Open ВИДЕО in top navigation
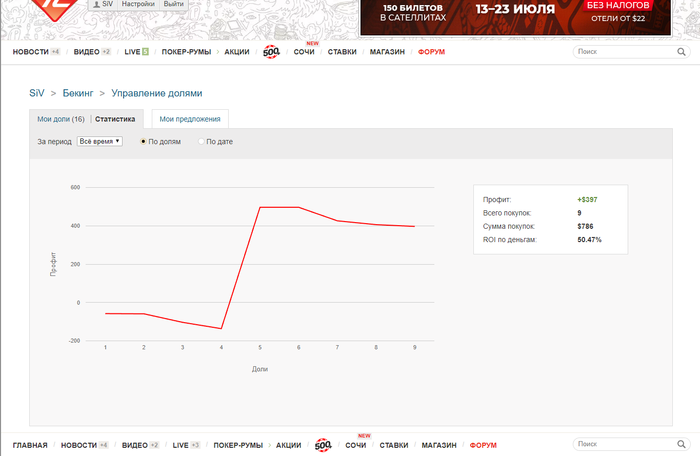Viewport: 700px width, 456px height. click(86, 52)
